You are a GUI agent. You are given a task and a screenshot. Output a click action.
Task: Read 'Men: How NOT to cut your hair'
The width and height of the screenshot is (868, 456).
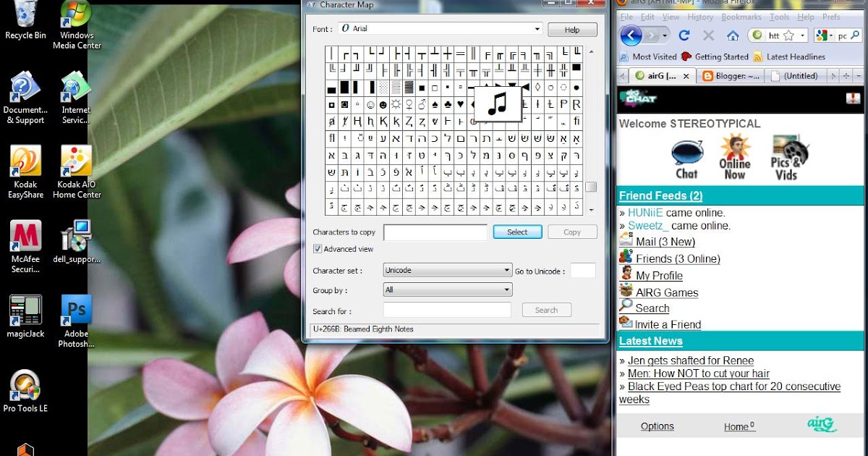[699, 373]
